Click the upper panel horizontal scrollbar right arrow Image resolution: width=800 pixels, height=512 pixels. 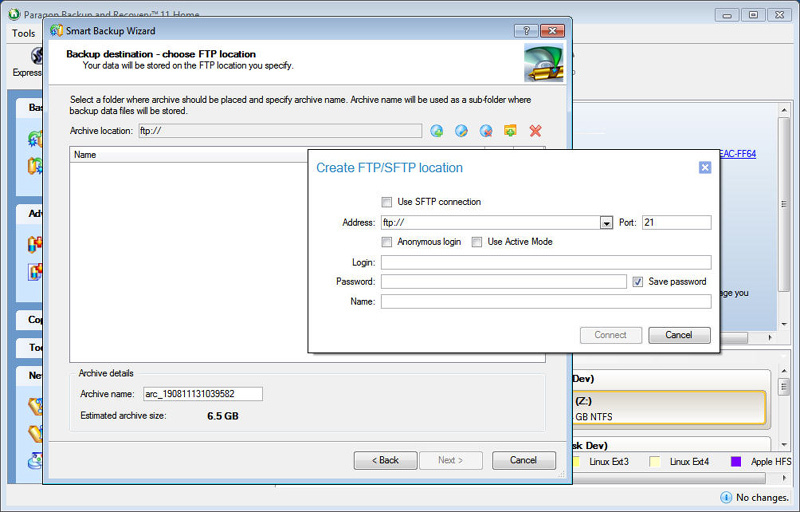tap(770, 338)
